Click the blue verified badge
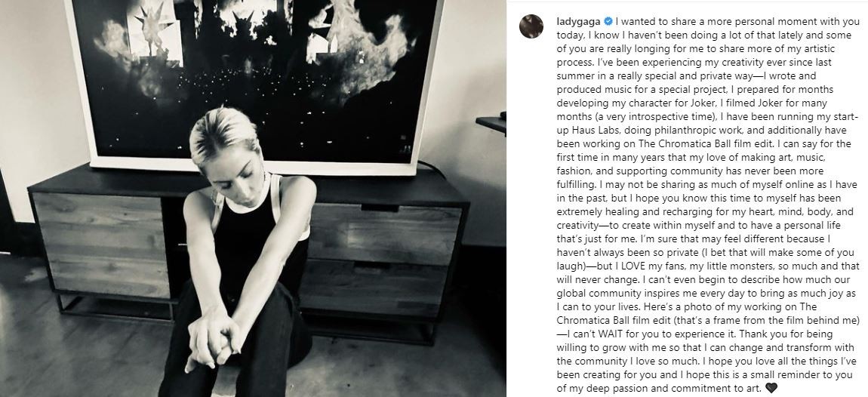Screen dimensions: 868x397 608,22
